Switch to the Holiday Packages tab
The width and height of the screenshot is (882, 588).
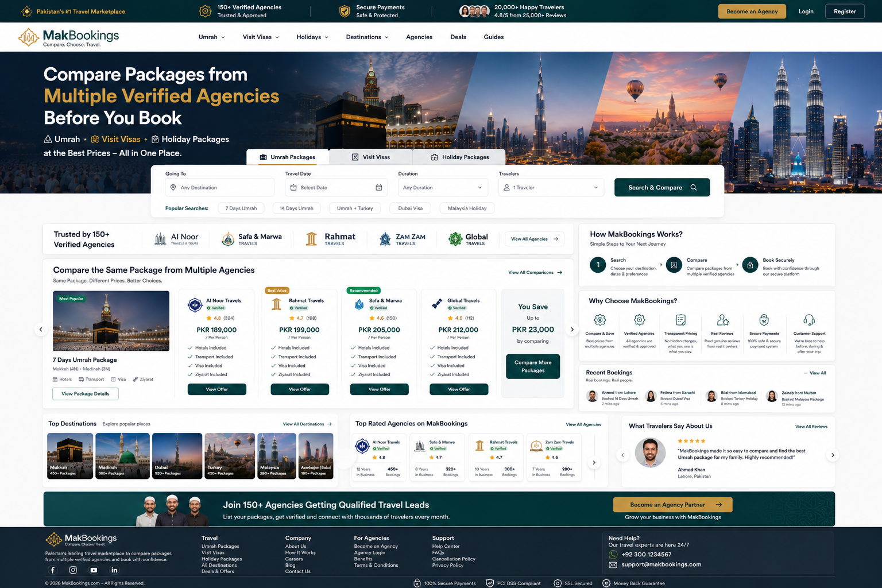459,157
